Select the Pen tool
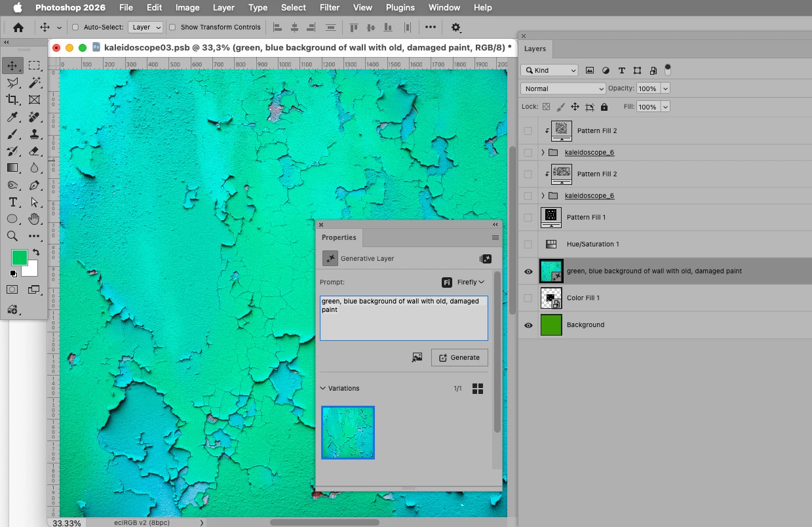812x527 pixels. click(x=34, y=185)
